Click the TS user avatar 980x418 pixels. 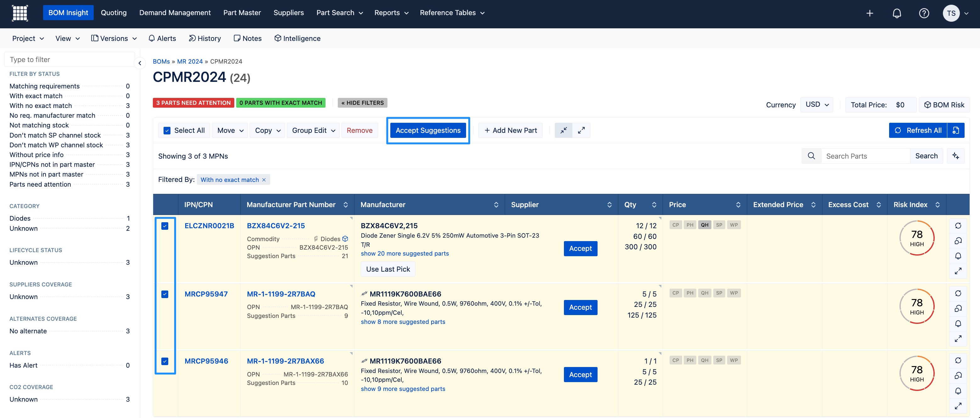tap(951, 13)
